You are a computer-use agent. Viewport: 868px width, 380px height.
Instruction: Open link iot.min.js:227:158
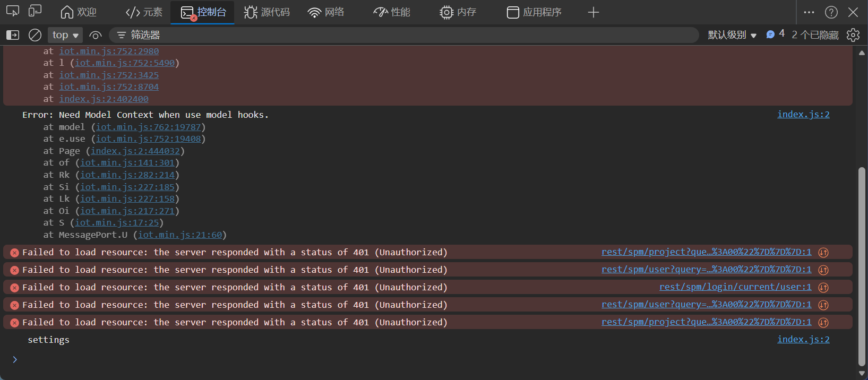pyautogui.click(x=127, y=198)
